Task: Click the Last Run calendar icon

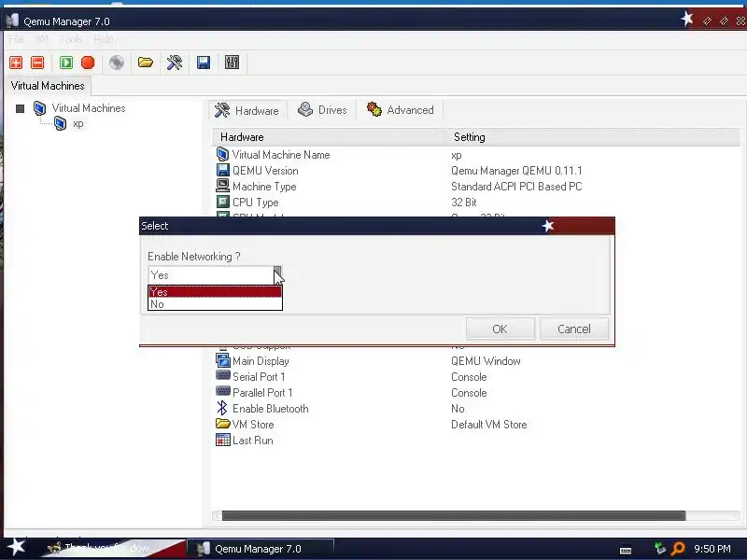Action: tap(222, 440)
